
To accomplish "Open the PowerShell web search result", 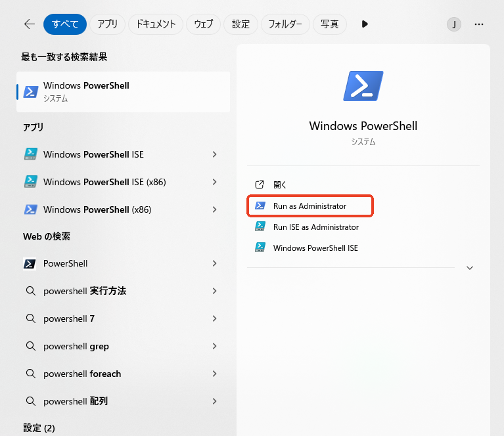I will pos(66,263).
